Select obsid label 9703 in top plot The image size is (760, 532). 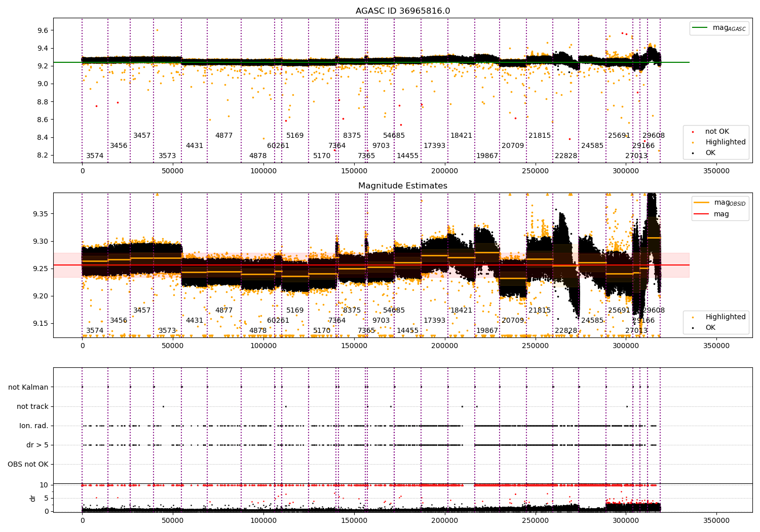[x=381, y=146]
